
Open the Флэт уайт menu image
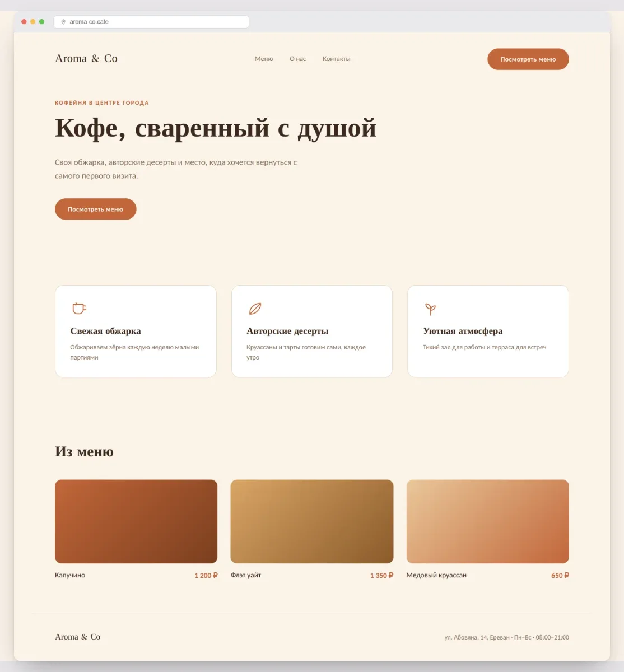click(x=312, y=521)
